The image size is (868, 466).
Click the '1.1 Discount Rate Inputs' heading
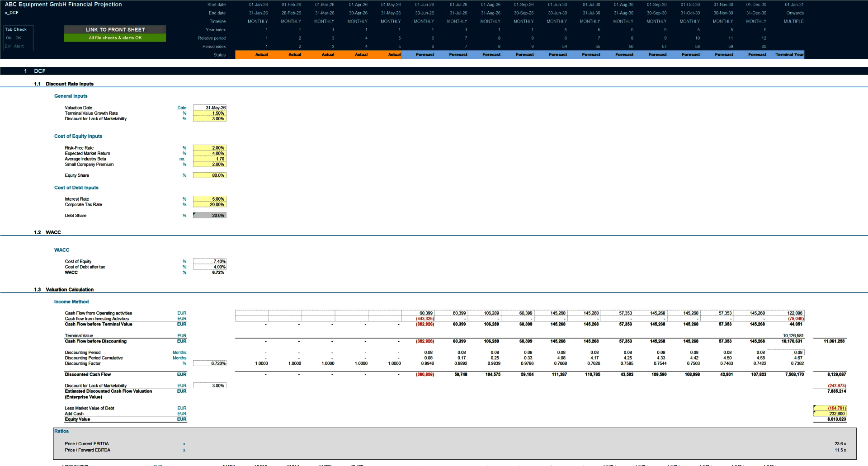pos(64,84)
